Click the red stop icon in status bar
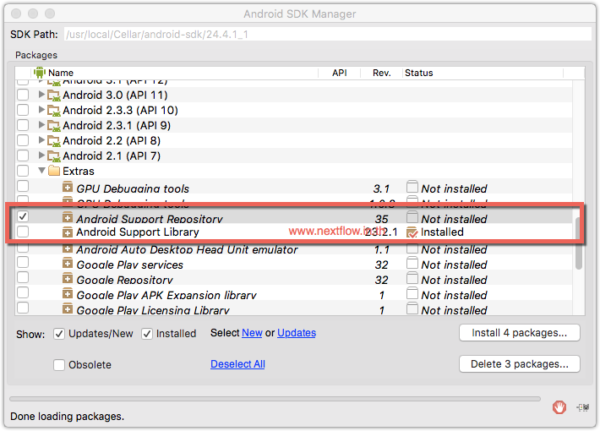Image resolution: width=600 pixels, height=431 pixels. 557,408
